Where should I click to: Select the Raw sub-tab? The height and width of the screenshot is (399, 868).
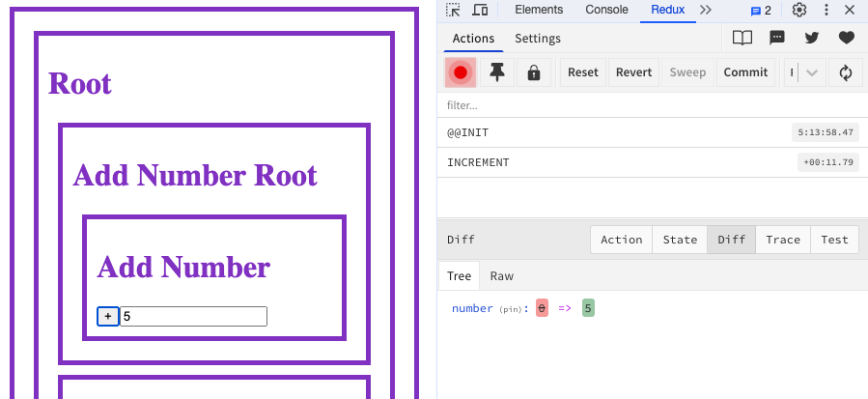(x=501, y=276)
